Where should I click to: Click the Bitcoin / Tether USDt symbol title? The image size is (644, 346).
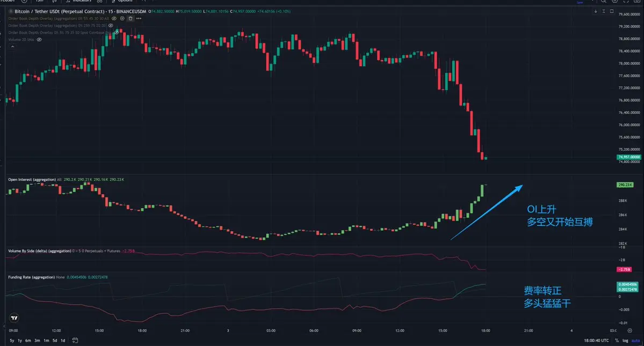(60, 11)
